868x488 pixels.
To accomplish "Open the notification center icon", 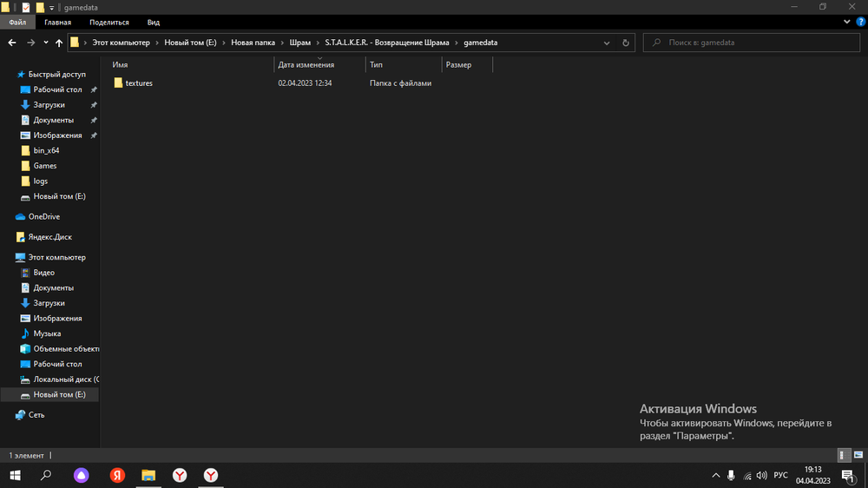I will coord(848,475).
